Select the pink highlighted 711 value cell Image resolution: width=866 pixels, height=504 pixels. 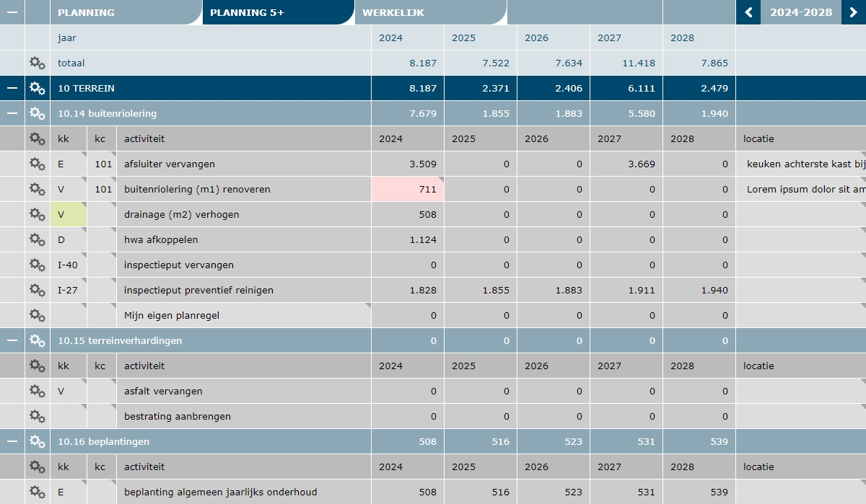(406, 189)
